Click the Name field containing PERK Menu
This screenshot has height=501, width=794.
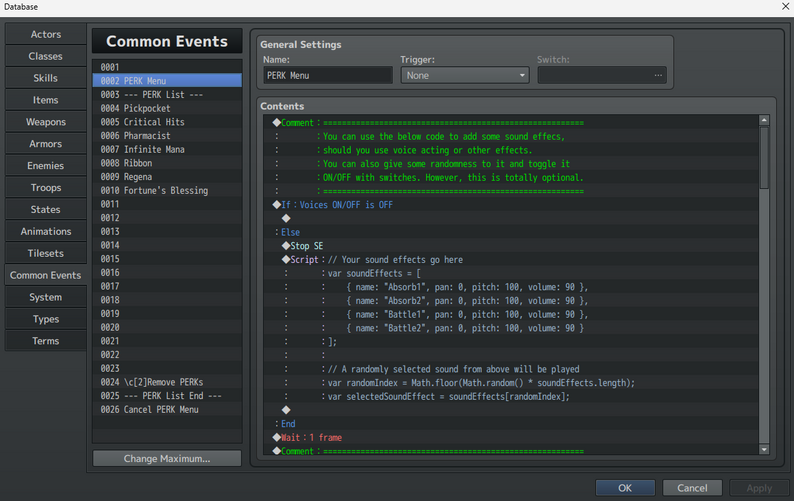(x=328, y=75)
